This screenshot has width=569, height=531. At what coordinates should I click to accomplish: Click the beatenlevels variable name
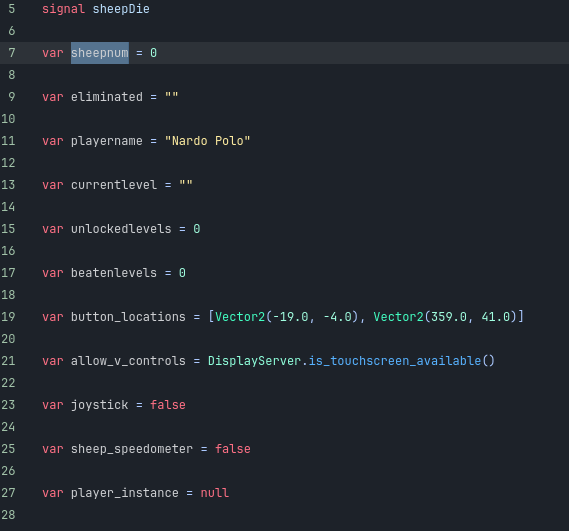114,273
